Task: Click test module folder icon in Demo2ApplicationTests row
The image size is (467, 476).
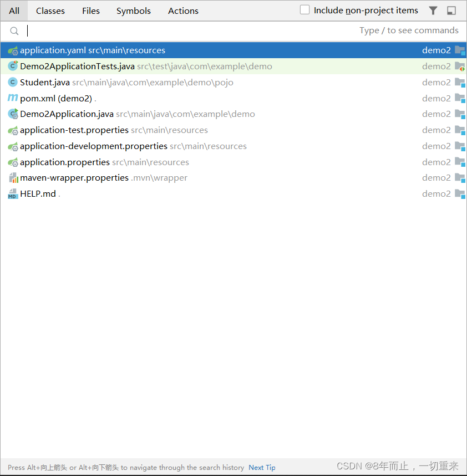Action: (460, 66)
